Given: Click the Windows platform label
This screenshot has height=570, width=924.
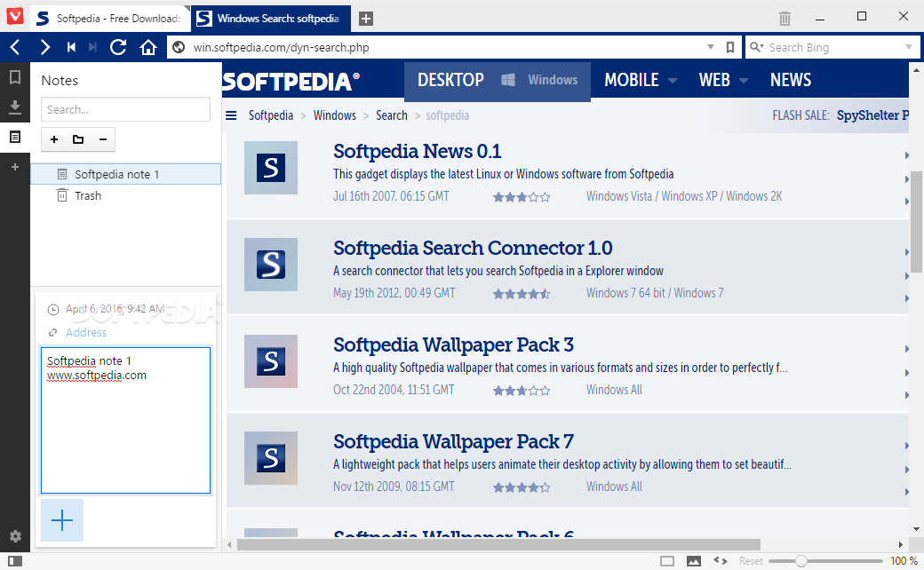Looking at the screenshot, I should coord(553,80).
